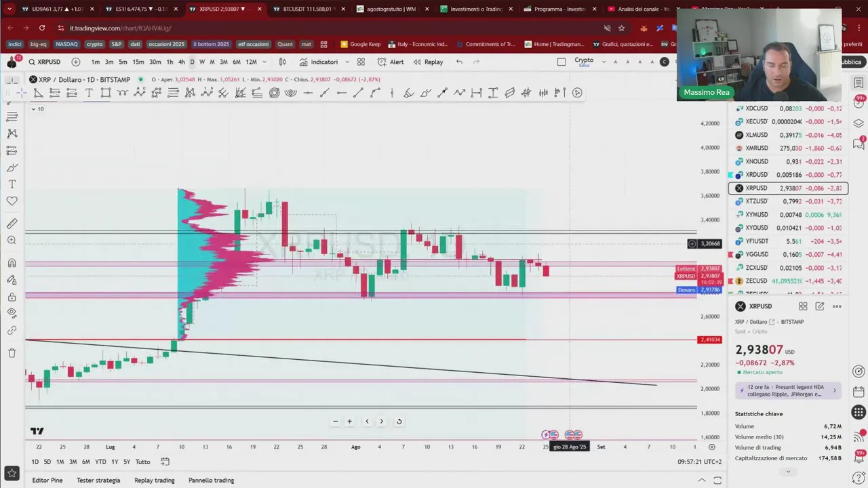
Task: Click the play-circle icon in drawing toolbar
Action: click(x=577, y=93)
